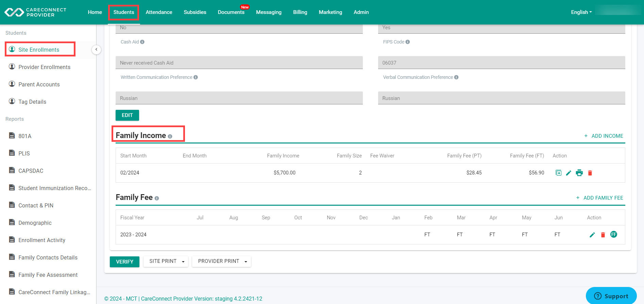644x304 pixels.
Task: Click ADD FAMILY FEE link
Action: [599, 198]
